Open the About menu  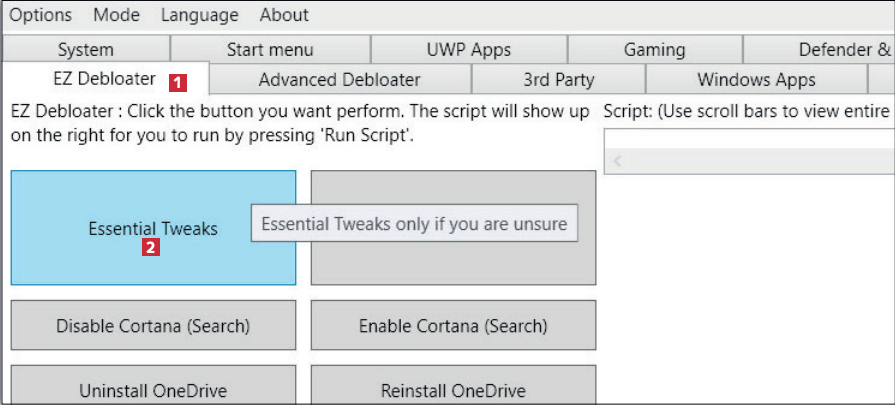click(x=284, y=15)
